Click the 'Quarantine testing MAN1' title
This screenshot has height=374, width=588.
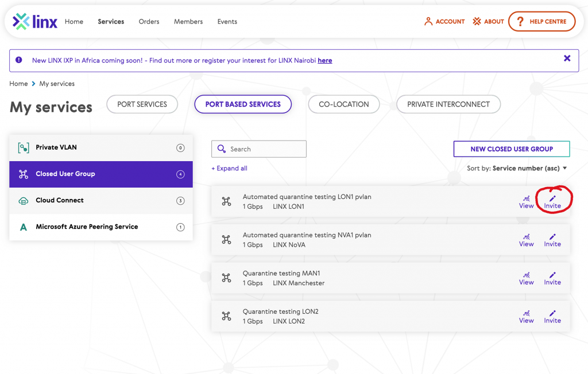coord(281,273)
